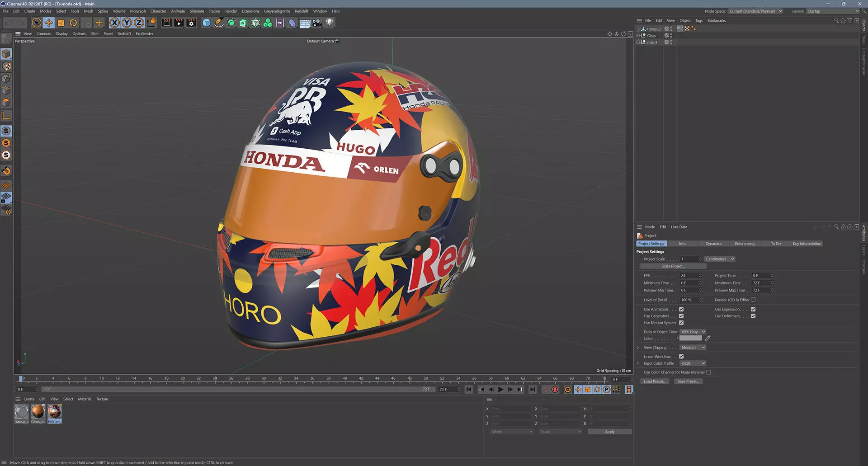
Task: Toggle Linear Workflow checkbox
Action: (x=681, y=356)
